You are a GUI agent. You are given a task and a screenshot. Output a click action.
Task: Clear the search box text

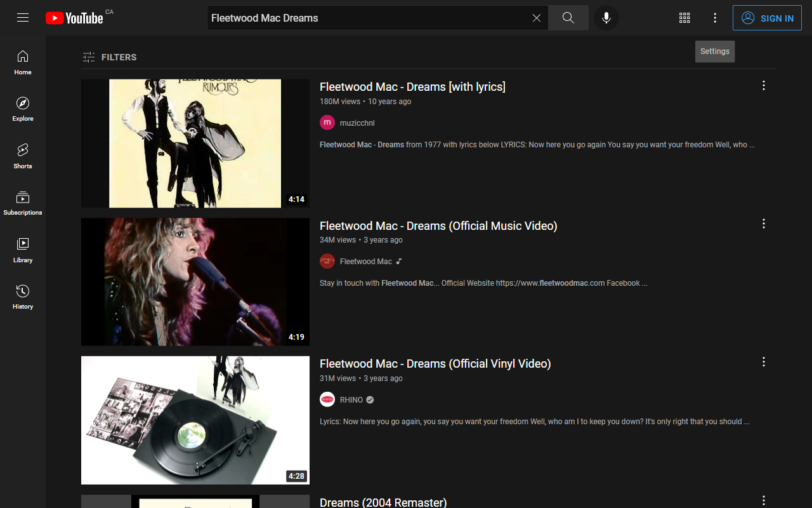click(537, 18)
